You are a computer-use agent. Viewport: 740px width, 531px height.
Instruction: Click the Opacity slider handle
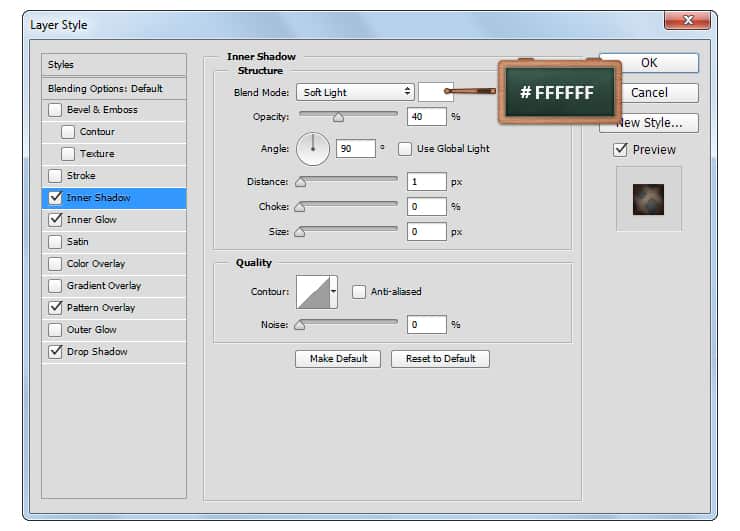[338, 117]
